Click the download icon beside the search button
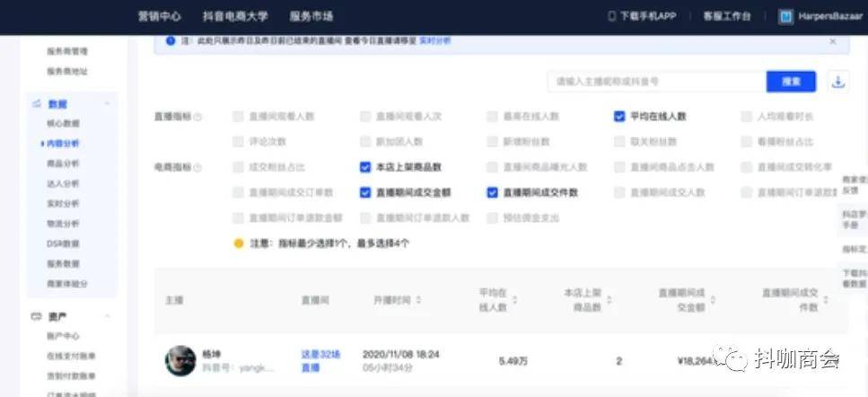868x397 pixels. point(838,82)
